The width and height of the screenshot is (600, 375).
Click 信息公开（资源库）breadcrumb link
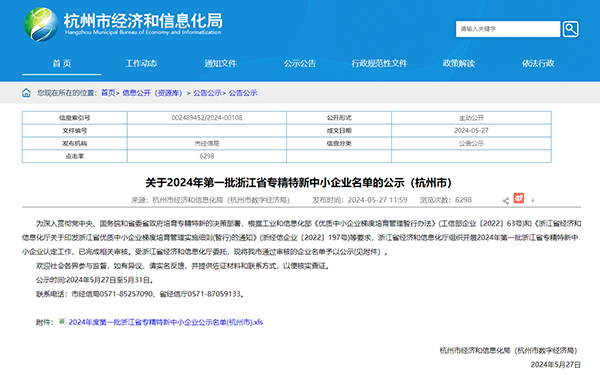click(x=152, y=93)
